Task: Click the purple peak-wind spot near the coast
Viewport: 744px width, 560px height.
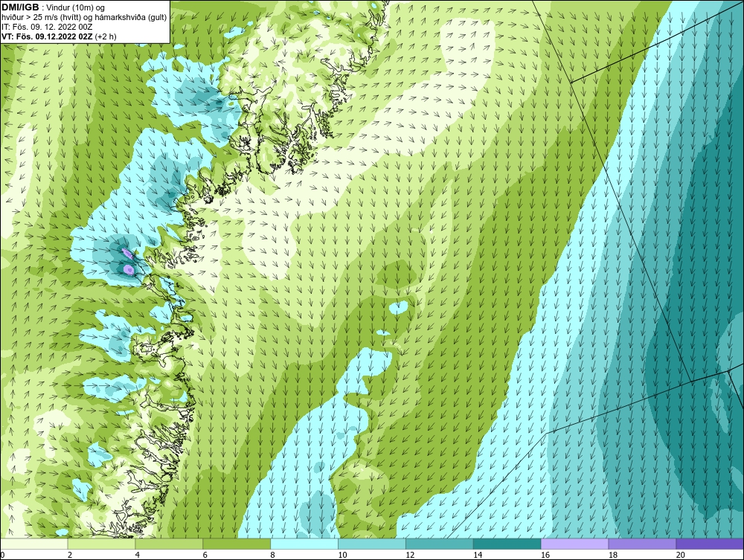Action: (129, 269)
